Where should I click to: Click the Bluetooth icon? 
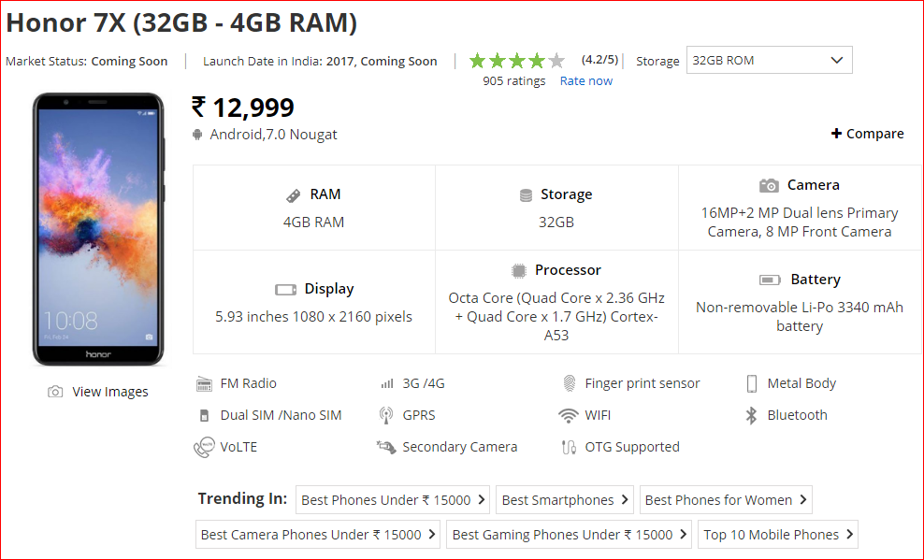[751, 416]
